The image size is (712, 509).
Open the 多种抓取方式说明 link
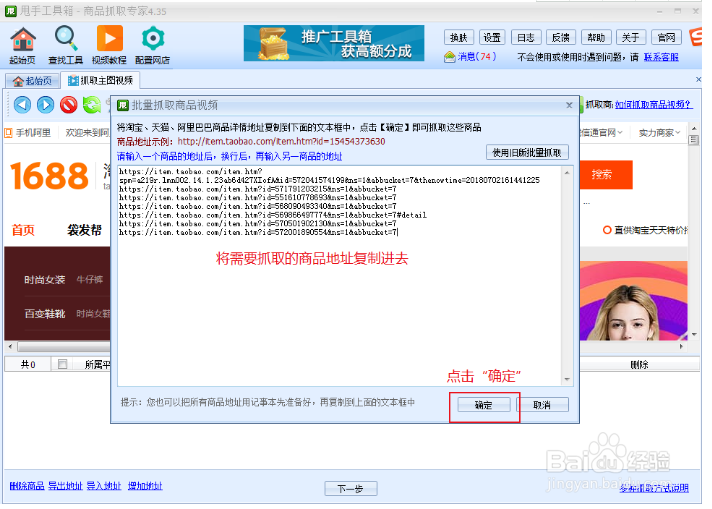pos(654,488)
